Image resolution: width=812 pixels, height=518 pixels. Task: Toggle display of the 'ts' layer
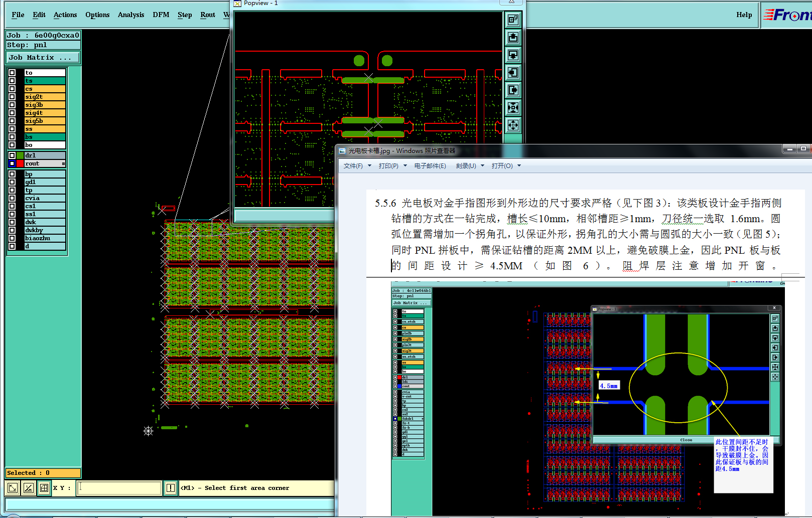tap(12, 81)
